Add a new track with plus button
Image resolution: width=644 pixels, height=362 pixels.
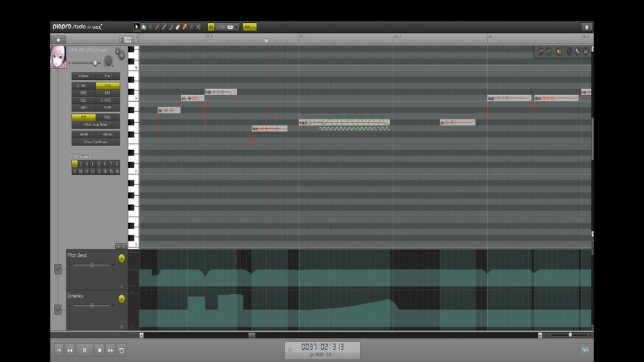click(58, 40)
